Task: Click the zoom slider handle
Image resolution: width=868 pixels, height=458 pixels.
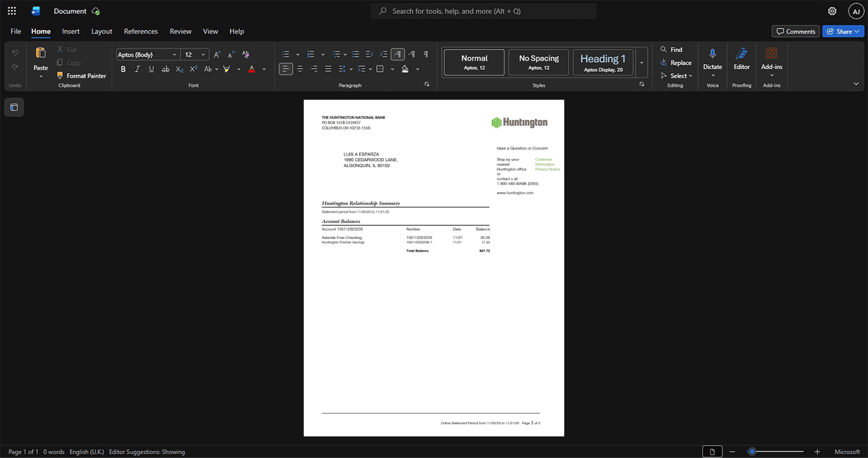Action: (x=752, y=452)
